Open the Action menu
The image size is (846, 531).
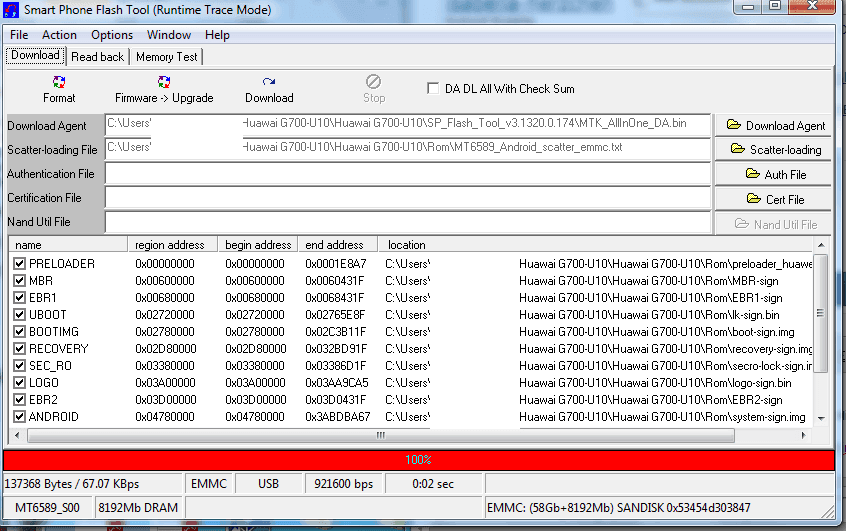point(59,35)
